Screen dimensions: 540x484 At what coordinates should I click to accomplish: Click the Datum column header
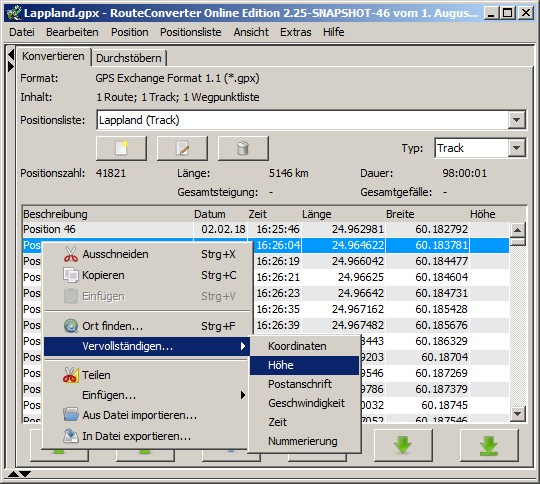(x=220, y=214)
